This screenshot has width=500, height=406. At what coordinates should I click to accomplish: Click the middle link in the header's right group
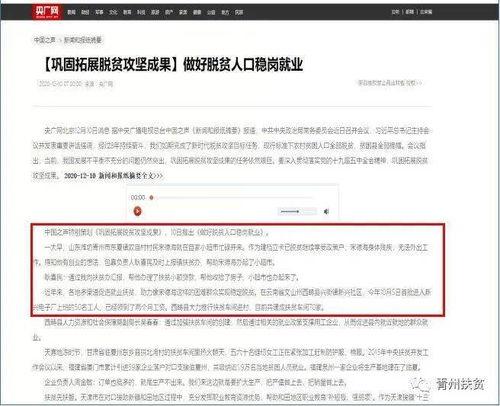(410, 12)
